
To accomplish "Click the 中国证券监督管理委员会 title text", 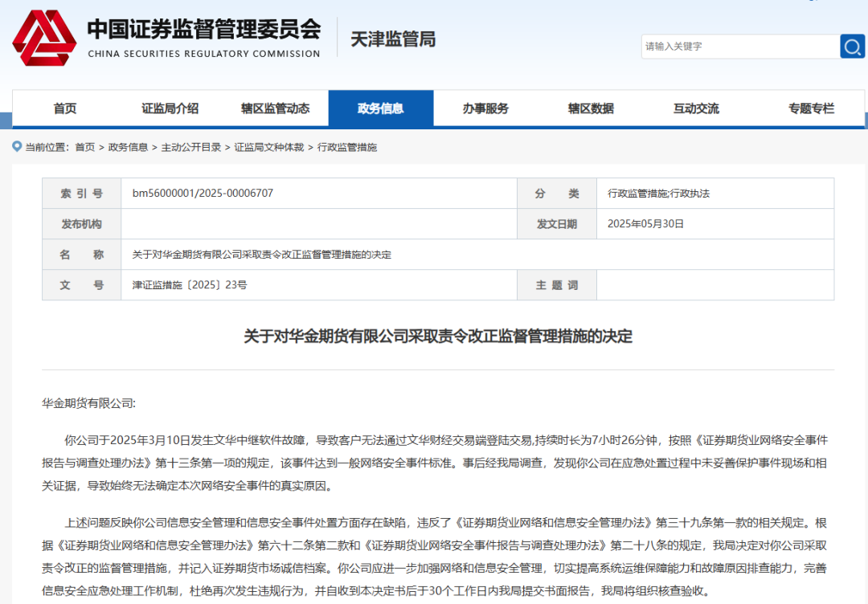I will click(203, 30).
